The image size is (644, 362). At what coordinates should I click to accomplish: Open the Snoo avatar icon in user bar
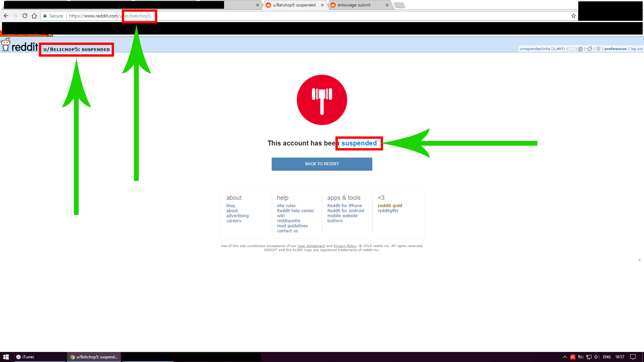click(589, 49)
